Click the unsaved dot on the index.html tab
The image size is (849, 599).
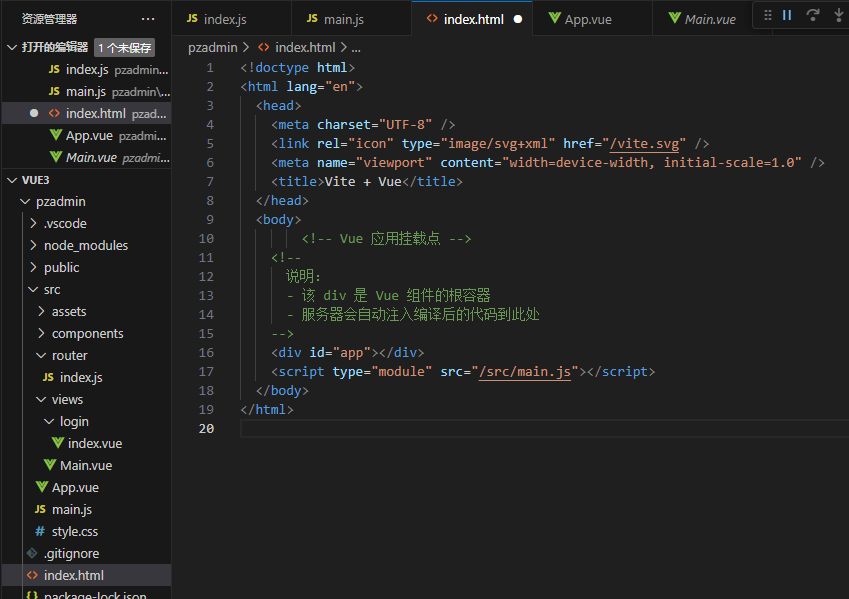(x=518, y=19)
